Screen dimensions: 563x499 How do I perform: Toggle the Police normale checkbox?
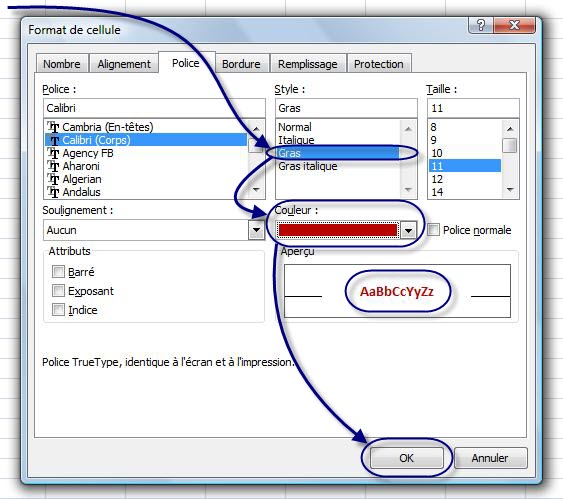point(433,230)
